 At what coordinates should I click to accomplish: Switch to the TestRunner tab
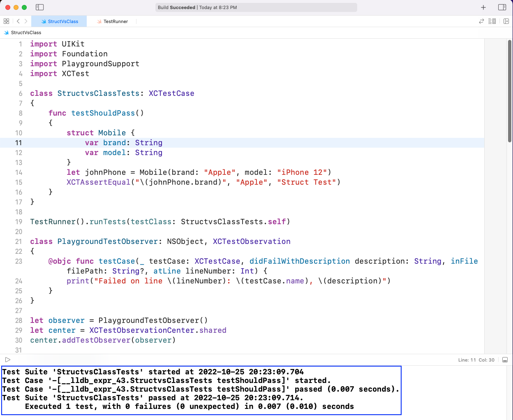tap(112, 21)
